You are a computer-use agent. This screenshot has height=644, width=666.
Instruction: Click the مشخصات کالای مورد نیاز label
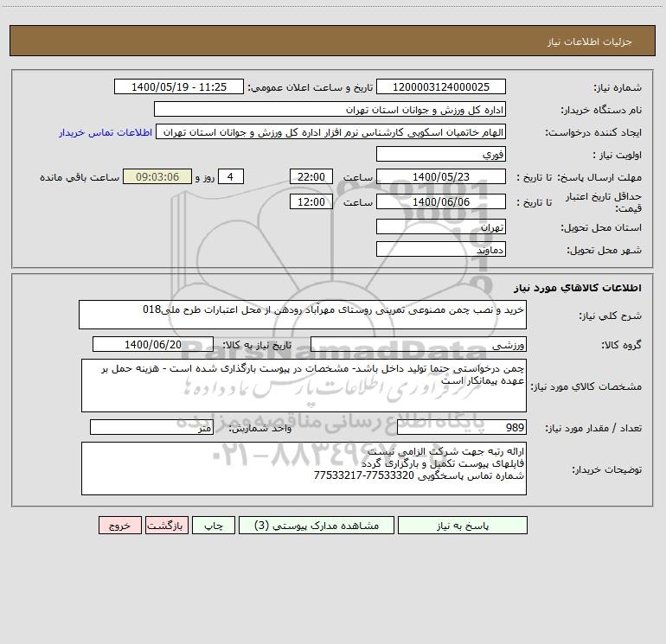(587, 386)
